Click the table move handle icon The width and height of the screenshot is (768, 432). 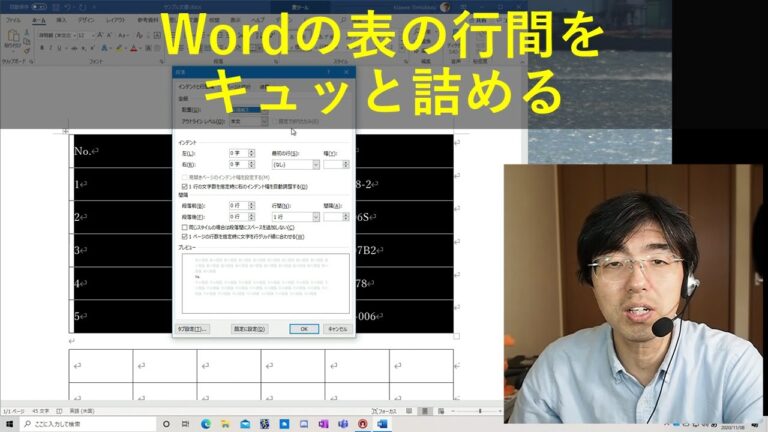[x=66, y=131]
